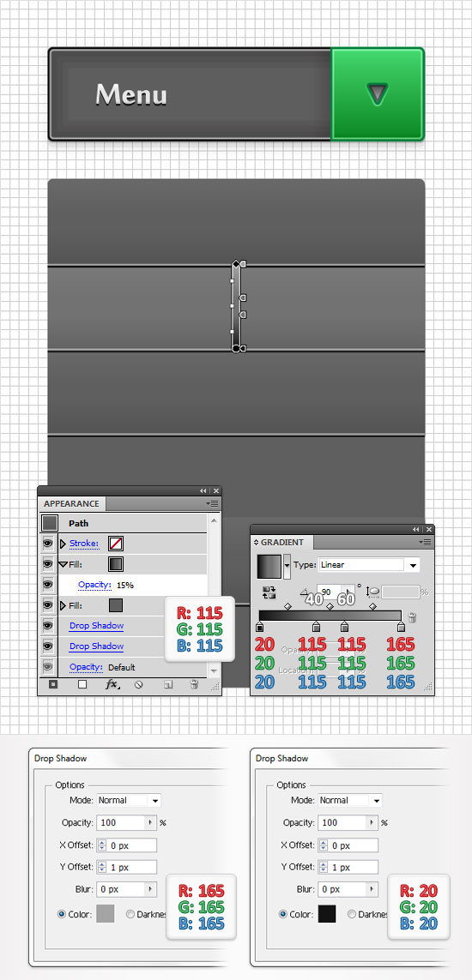Viewport: 472px width, 980px height.
Task: Select Color radio in left Drop Shadow dialog
Action: tap(61, 914)
